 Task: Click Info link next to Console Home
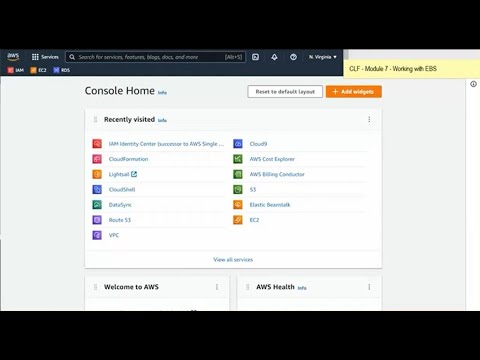[x=162, y=92]
